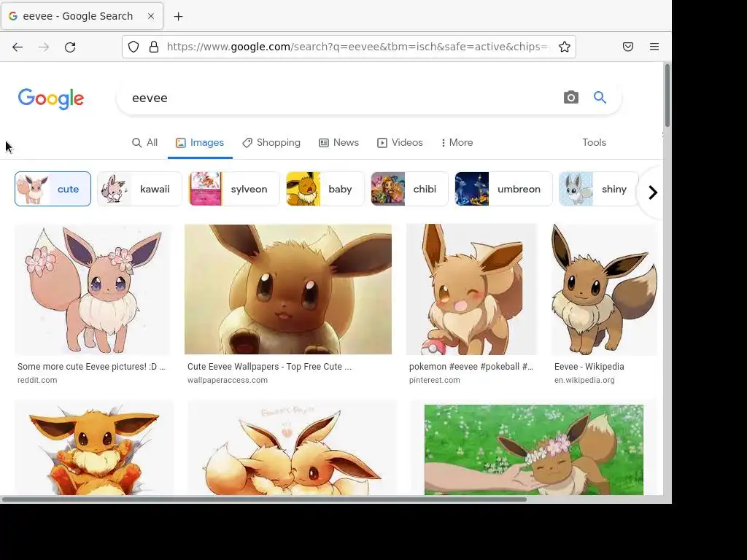Click the en.wikipedia.org source text
Image resolution: width=747 pixels, height=560 pixels.
click(584, 380)
